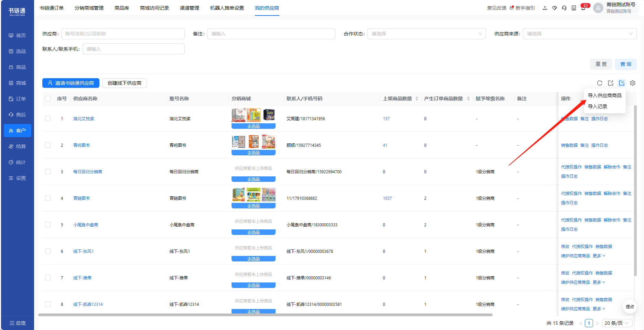Refresh the supplier table with reload icon
The image size is (644, 330).
[600, 83]
